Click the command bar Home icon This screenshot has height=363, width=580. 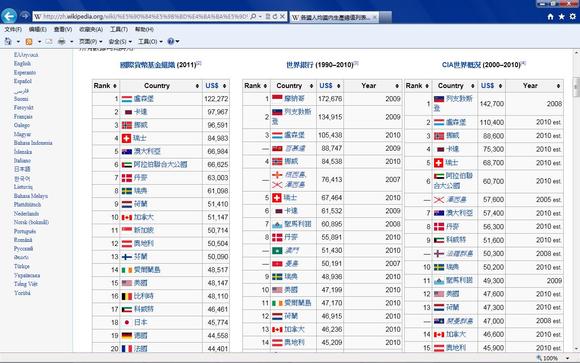tap(8, 41)
